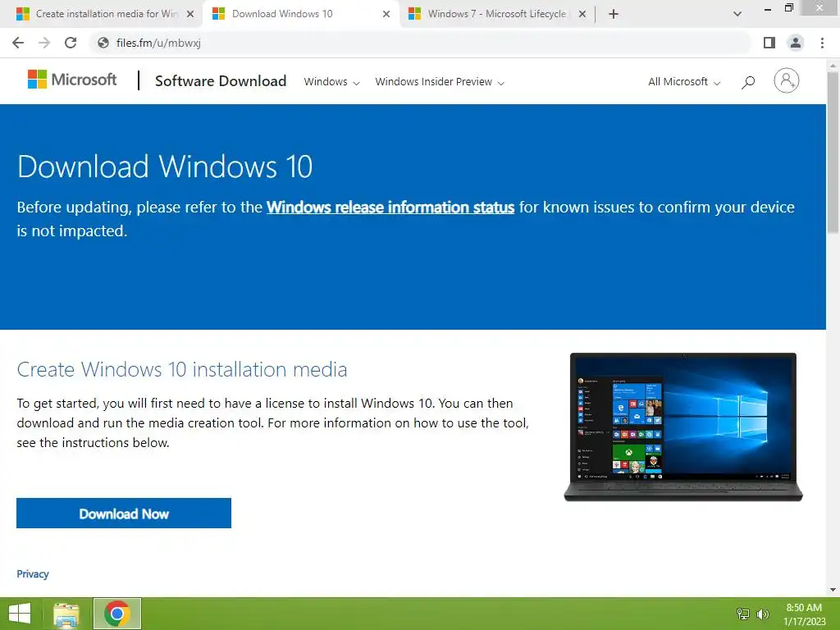Reload the page with the refresh icon

(71, 43)
